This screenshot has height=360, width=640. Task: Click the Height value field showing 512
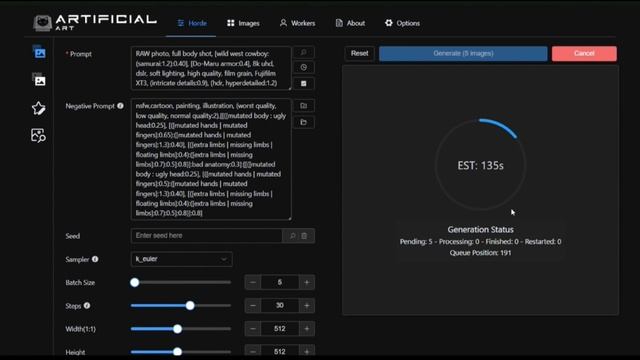[x=280, y=351]
